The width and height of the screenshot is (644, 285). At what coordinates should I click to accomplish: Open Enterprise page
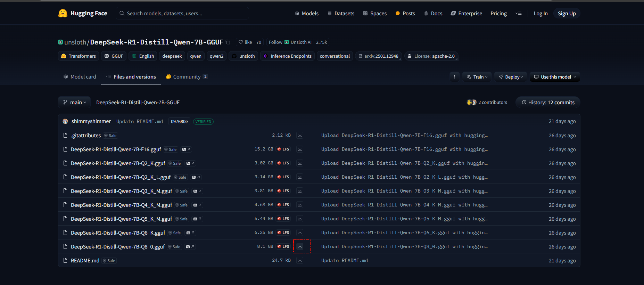tap(467, 13)
